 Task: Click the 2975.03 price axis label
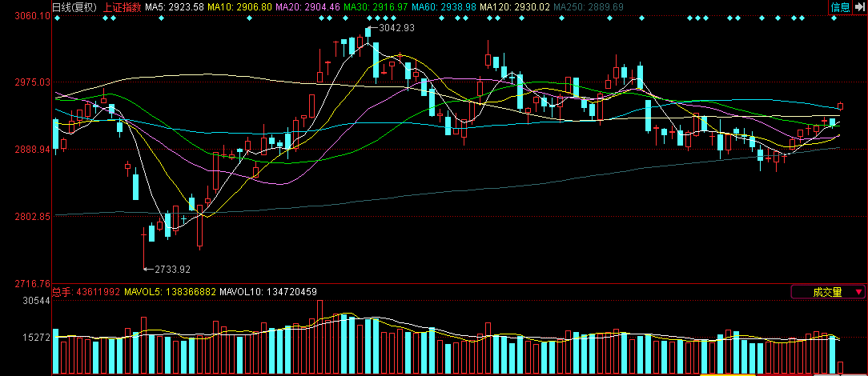click(x=28, y=82)
